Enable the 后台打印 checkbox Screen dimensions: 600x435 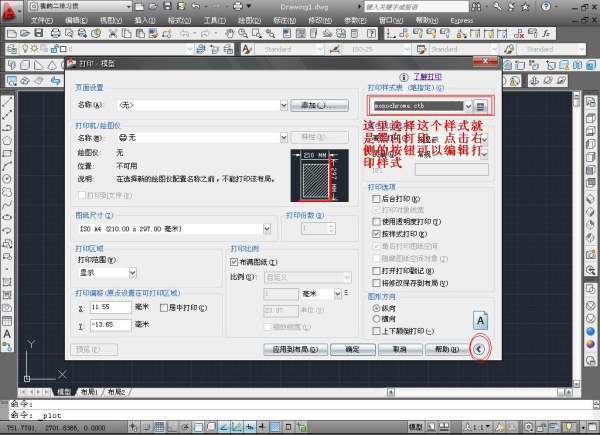click(376, 200)
